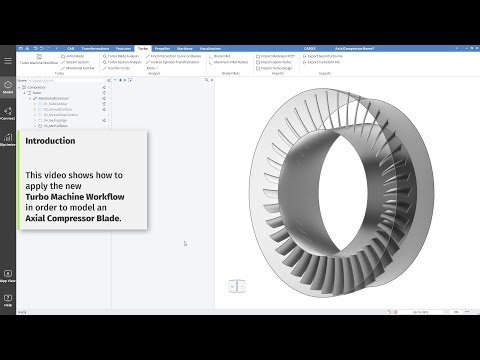Screen dimensions: 480x360
Task: Expand the 02_ShroudContour tree node
Action: click(35, 109)
